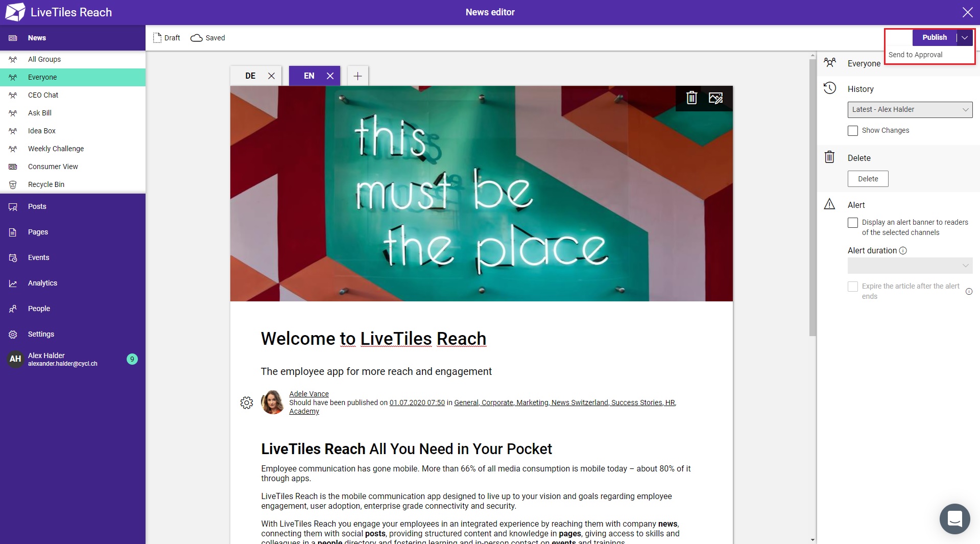This screenshot has height=544, width=980.
Task: Click the History clock icon
Action: coord(830,88)
